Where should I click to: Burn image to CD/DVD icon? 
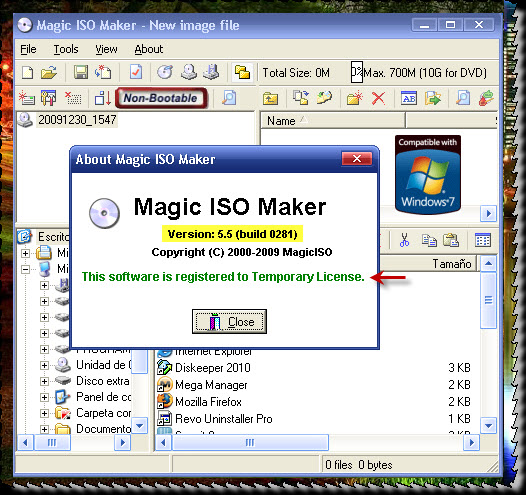165,72
